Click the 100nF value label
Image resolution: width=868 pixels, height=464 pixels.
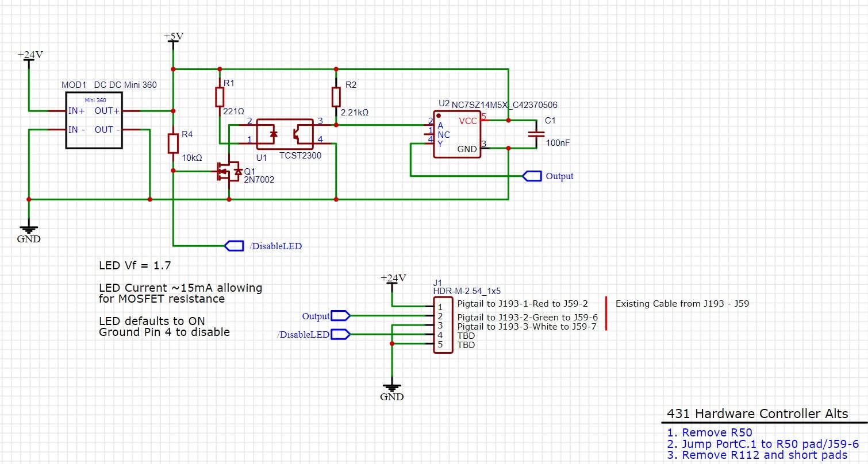pyautogui.click(x=557, y=142)
